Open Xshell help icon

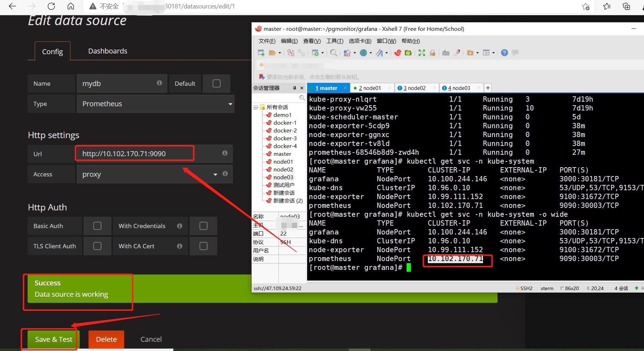tap(505, 53)
